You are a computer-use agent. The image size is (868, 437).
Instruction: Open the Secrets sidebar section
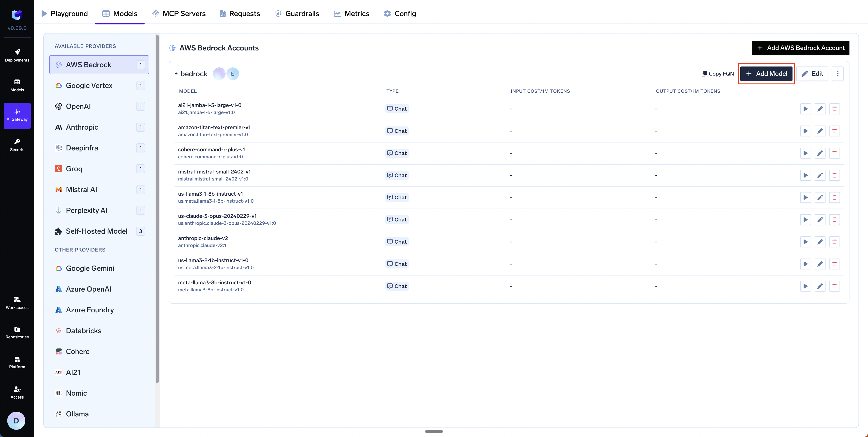[17, 145]
